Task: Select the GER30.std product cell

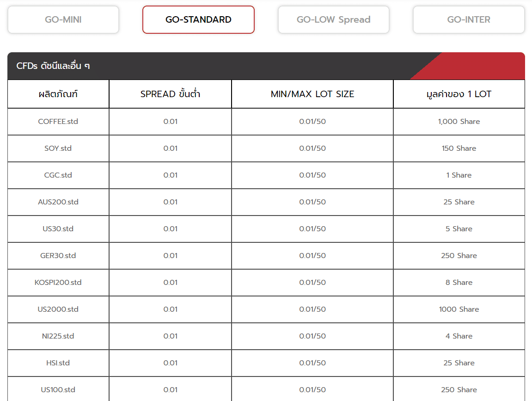Action: click(x=58, y=256)
